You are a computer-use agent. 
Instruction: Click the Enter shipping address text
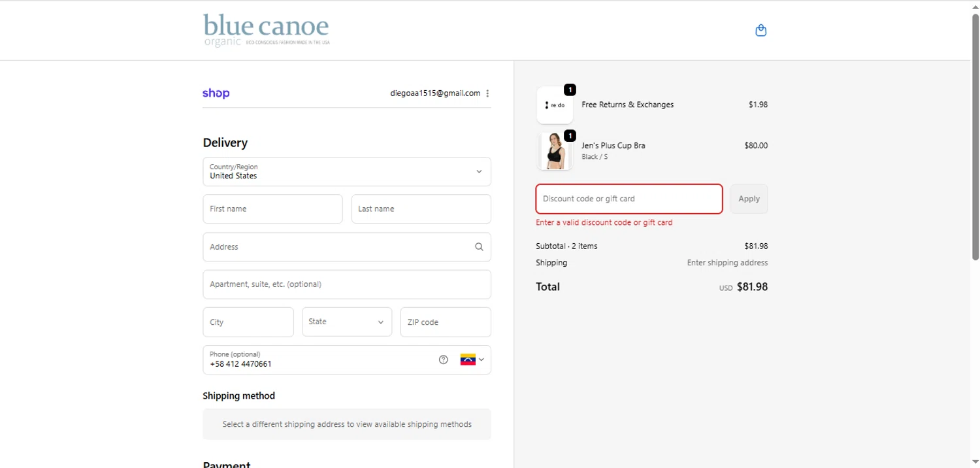point(727,263)
